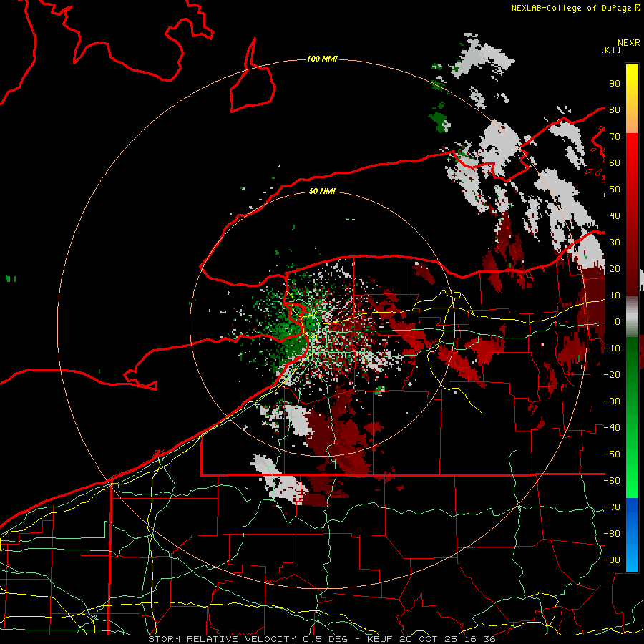Click the 50 NMI range ring label

322,191
